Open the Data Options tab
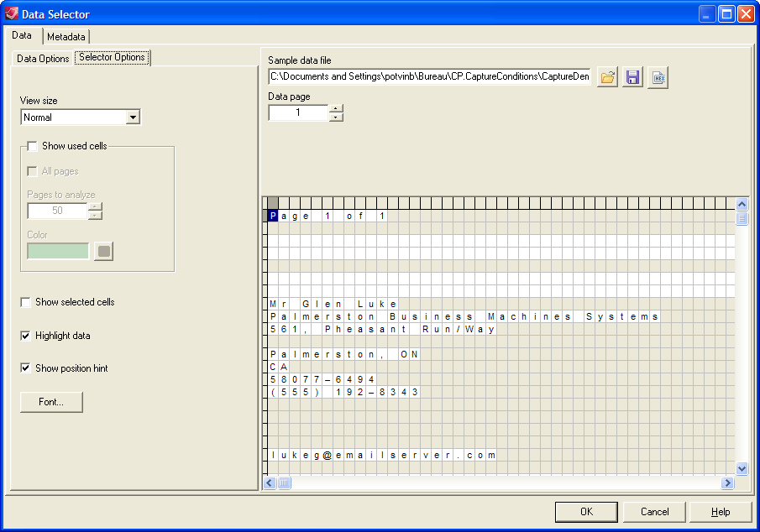The width and height of the screenshot is (760, 532). pyautogui.click(x=43, y=59)
